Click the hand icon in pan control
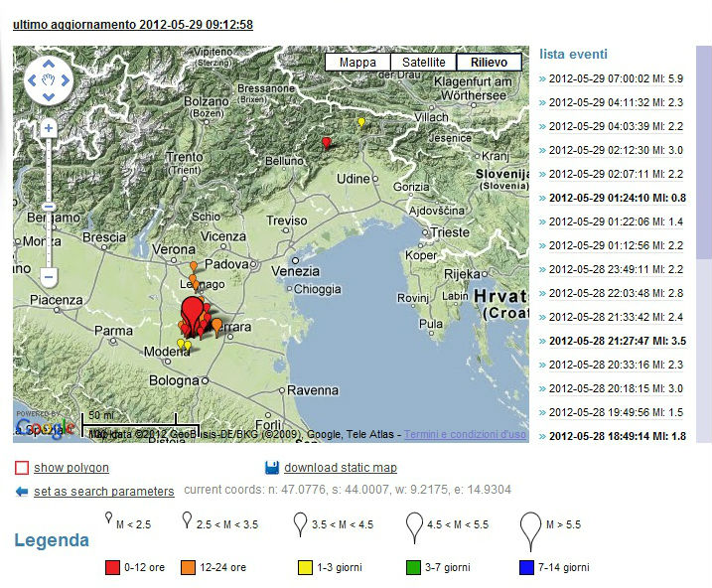 click(49, 80)
